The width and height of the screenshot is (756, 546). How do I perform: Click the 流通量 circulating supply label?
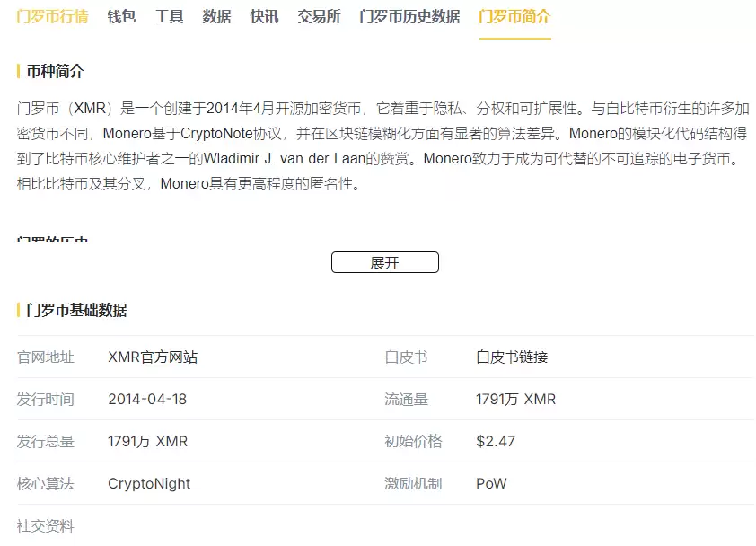(x=407, y=399)
